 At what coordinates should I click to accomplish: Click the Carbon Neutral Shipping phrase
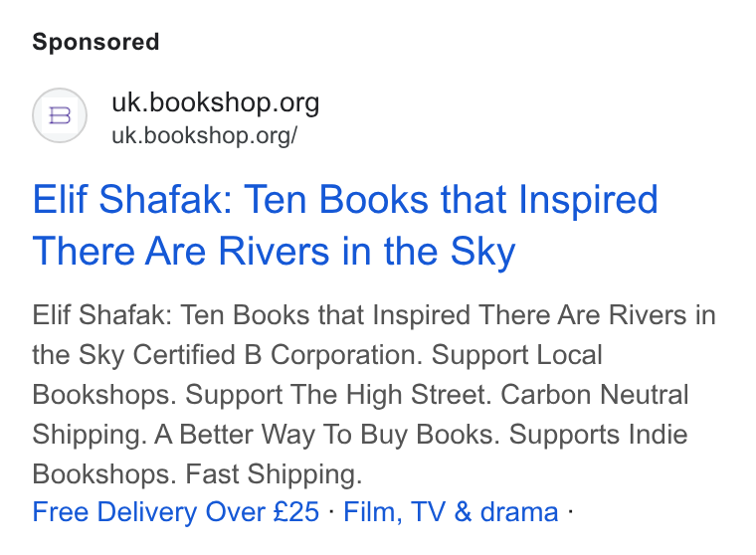tap(595, 395)
